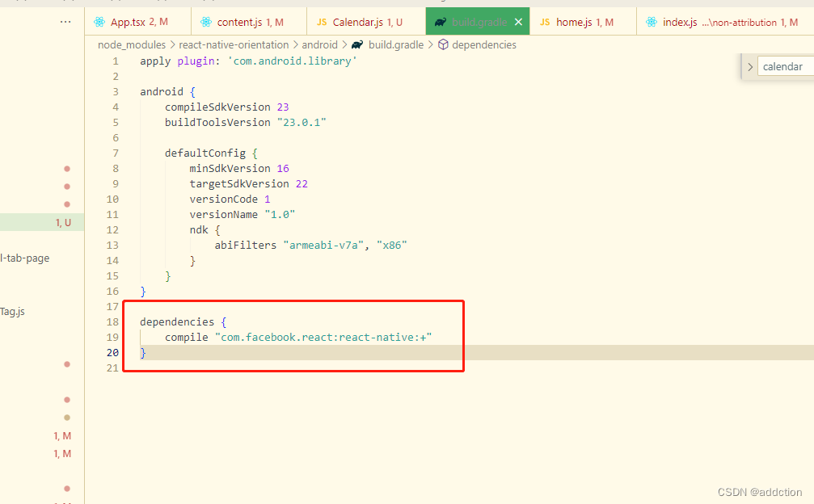
Task: Click the JS icon on the Calendar.js tab
Action: click(x=323, y=21)
